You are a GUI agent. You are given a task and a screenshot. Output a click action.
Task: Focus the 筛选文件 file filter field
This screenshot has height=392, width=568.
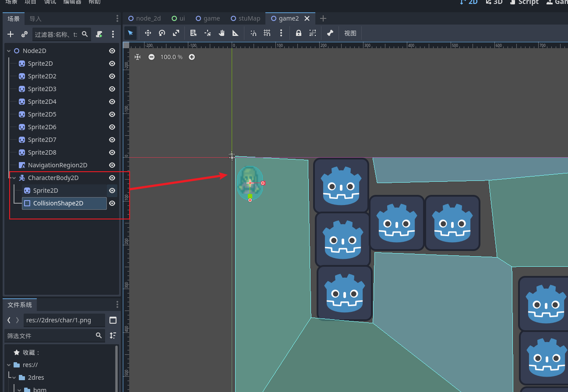click(x=55, y=335)
